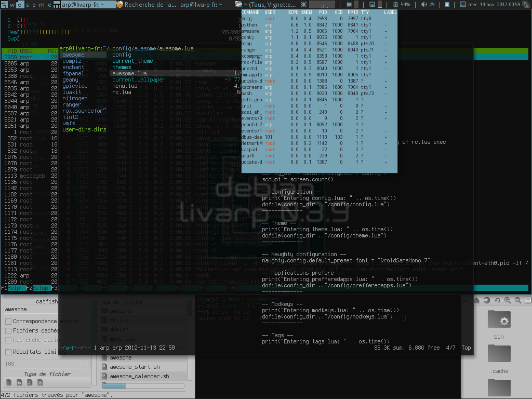Image resolution: width=532 pixels, height=399 pixels.
Task: Select the tint2 directory in ranger
Action: [70, 117]
